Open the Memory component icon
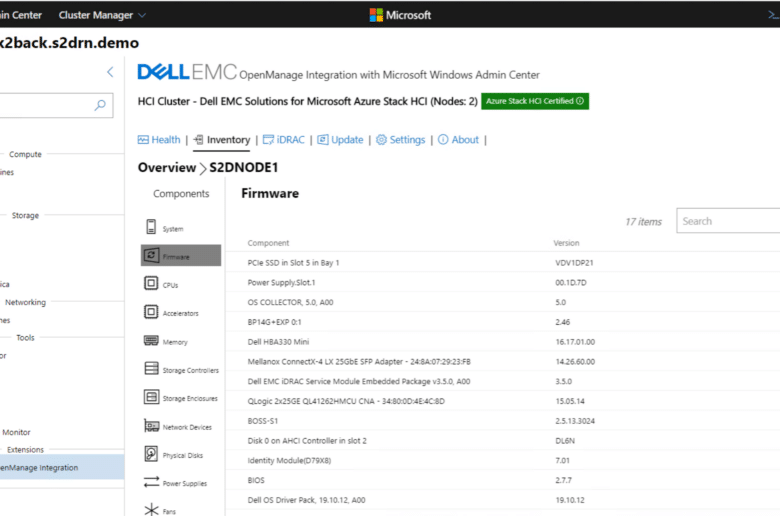780x516 pixels. click(151, 340)
